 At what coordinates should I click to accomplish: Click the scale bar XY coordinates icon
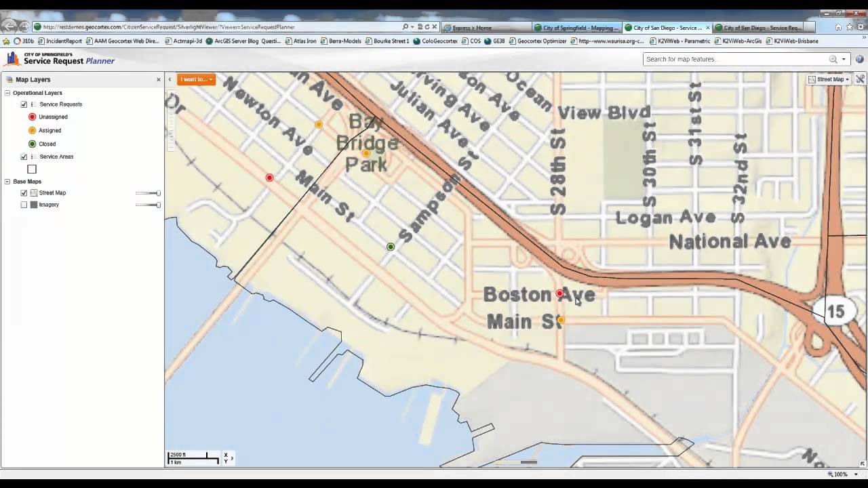226,458
